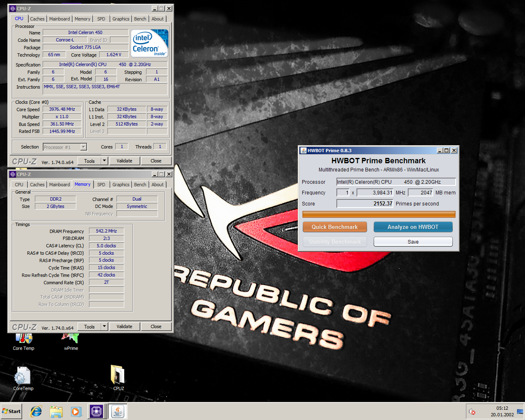525x420 pixels.
Task: Click Processor name field in HWBOT Prime
Action: 396,182
